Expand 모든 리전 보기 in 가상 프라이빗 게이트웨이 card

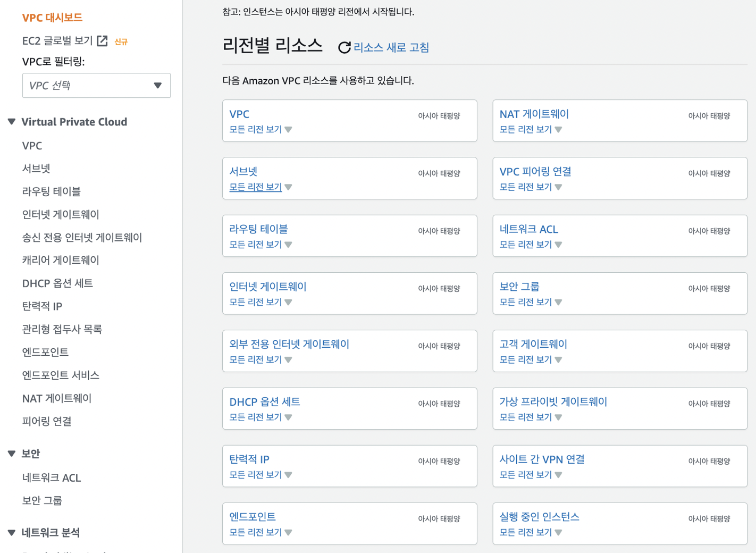531,417
